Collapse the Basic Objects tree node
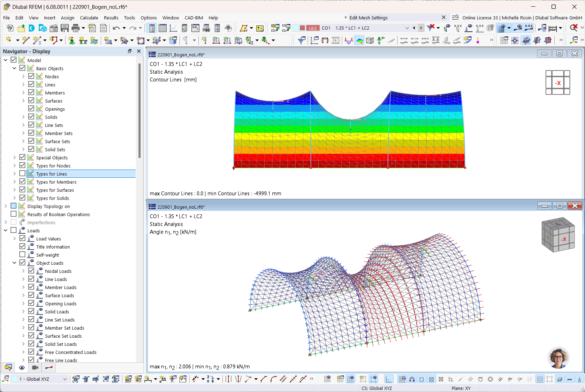Viewport: 585px width, 392px height. pos(14,68)
